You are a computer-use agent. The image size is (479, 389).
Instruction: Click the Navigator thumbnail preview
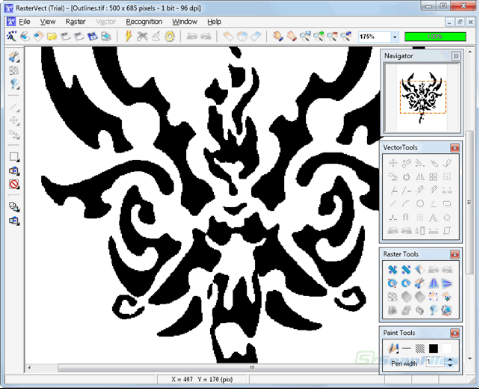[x=422, y=98]
